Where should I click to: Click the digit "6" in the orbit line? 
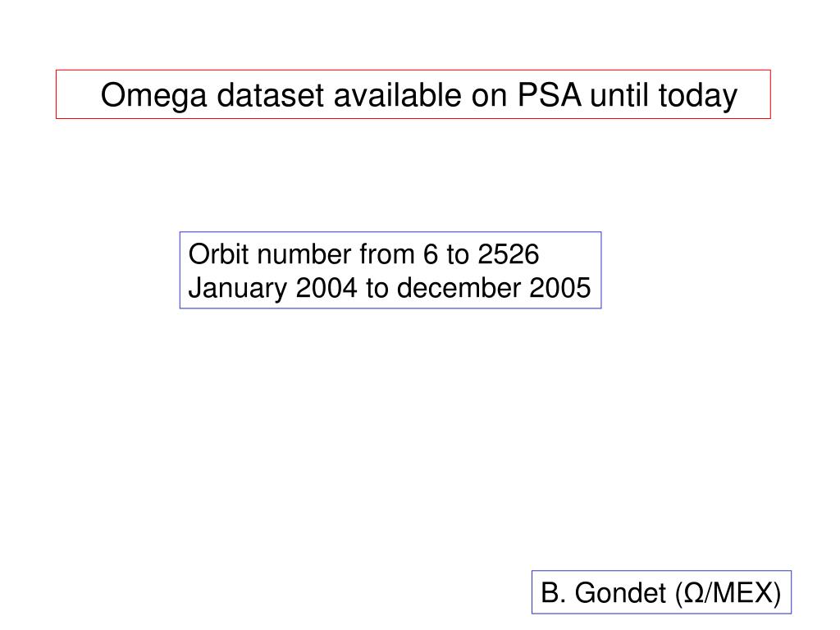click(430, 254)
